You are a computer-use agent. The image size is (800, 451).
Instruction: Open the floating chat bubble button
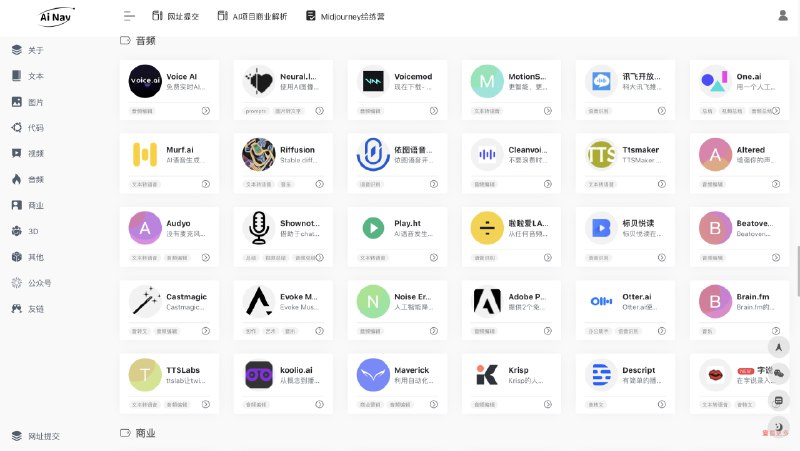[x=779, y=373]
